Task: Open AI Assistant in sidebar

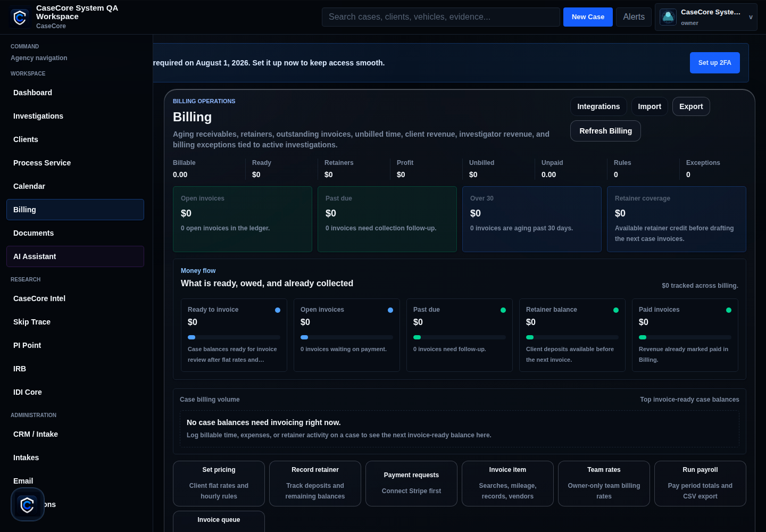Action: (75, 256)
